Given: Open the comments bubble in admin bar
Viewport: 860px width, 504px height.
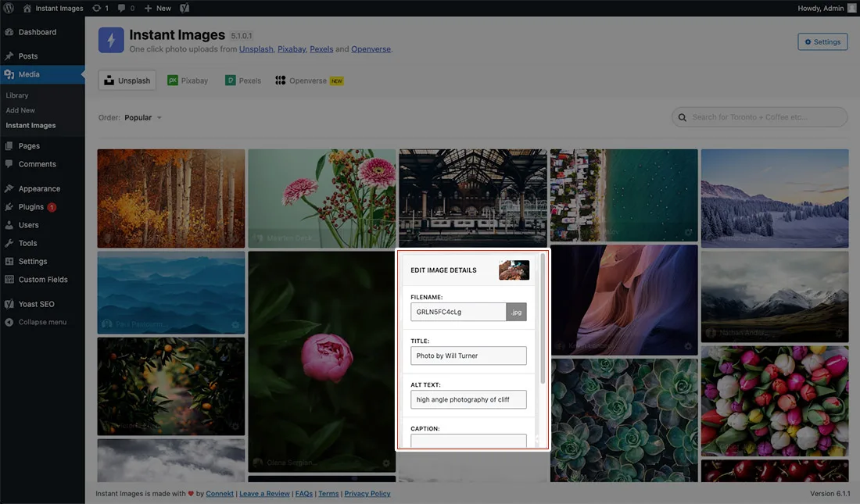Looking at the screenshot, I should point(126,9).
